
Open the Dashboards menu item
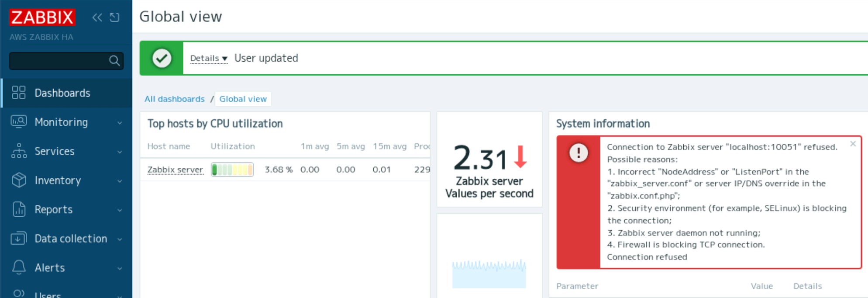tap(62, 93)
